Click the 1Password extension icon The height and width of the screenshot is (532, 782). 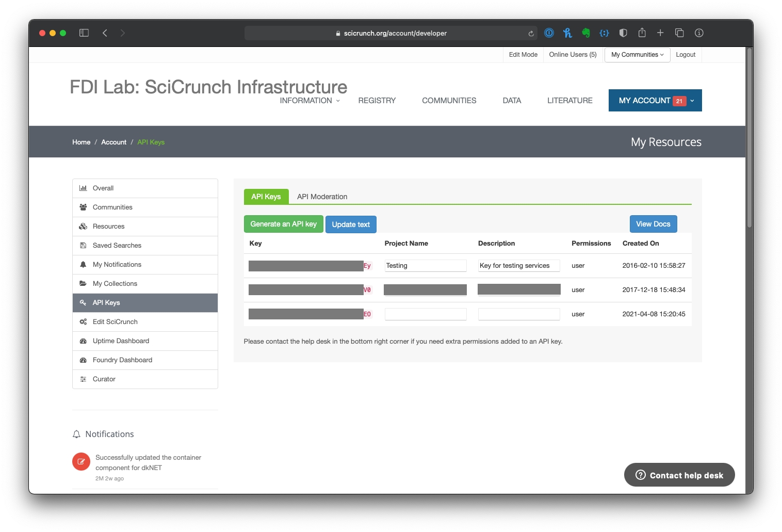click(x=549, y=33)
